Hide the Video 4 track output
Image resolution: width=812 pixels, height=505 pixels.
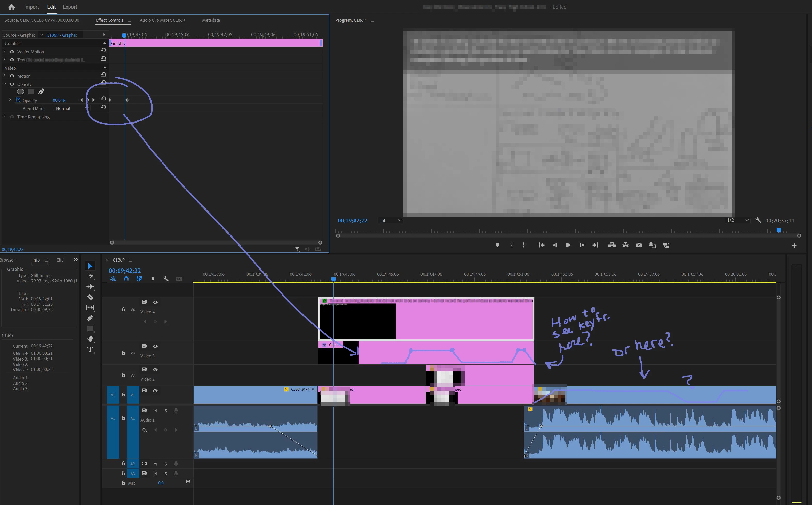[155, 302]
